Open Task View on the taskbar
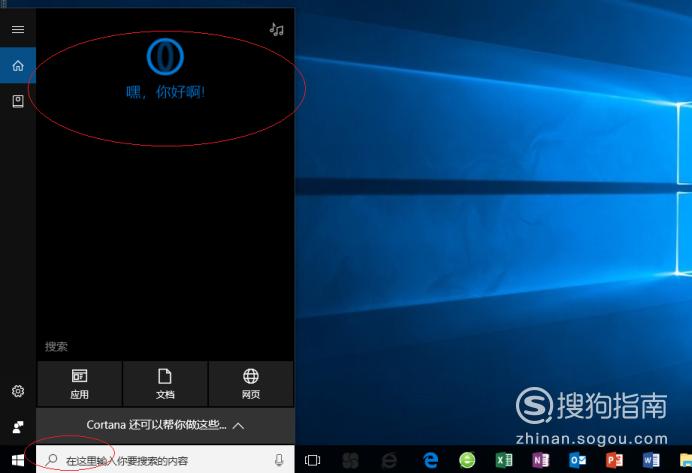This screenshot has width=692, height=473. tap(312, 460)
